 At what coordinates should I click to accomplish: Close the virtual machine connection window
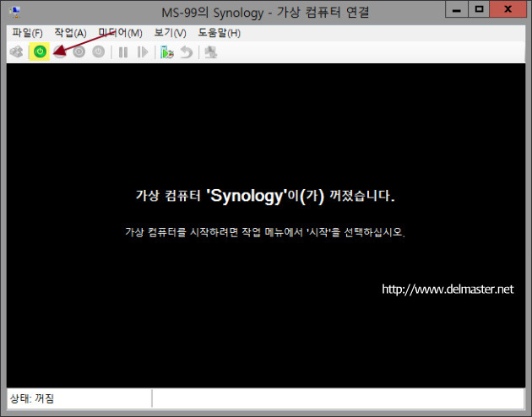coord(508,9)
